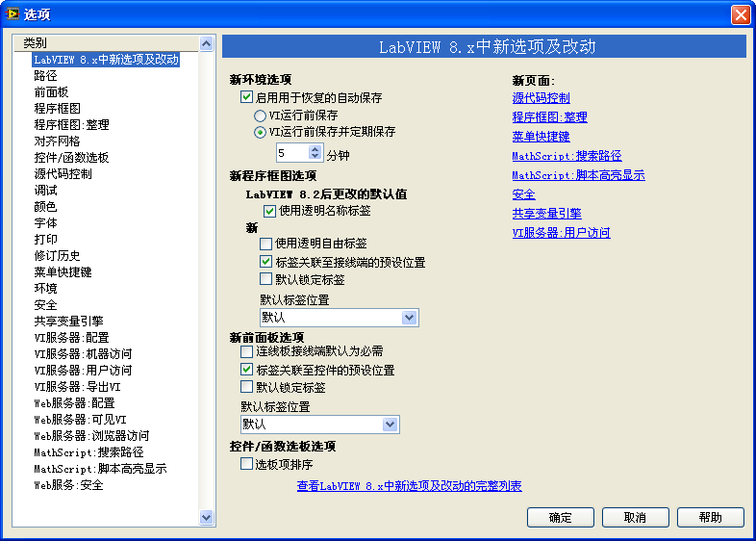Select 前面板 in category list
Viewport: 756px width, 541px height.
[52, 92]
